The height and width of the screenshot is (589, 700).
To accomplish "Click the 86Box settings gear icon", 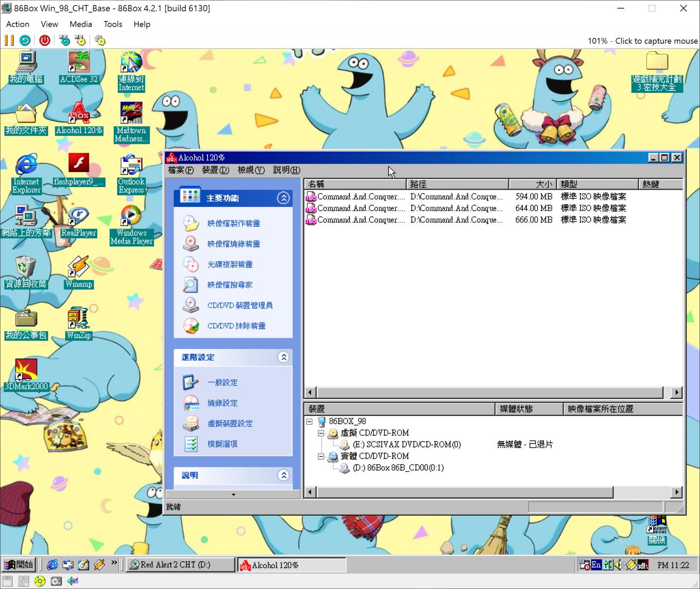I will click(x=100, y=40).
